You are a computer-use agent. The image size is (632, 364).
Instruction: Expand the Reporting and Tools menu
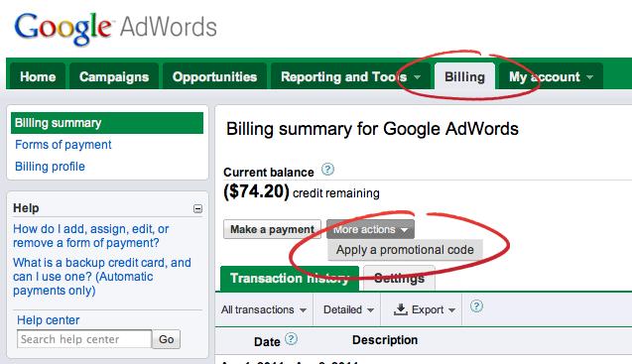pos(350,76)
